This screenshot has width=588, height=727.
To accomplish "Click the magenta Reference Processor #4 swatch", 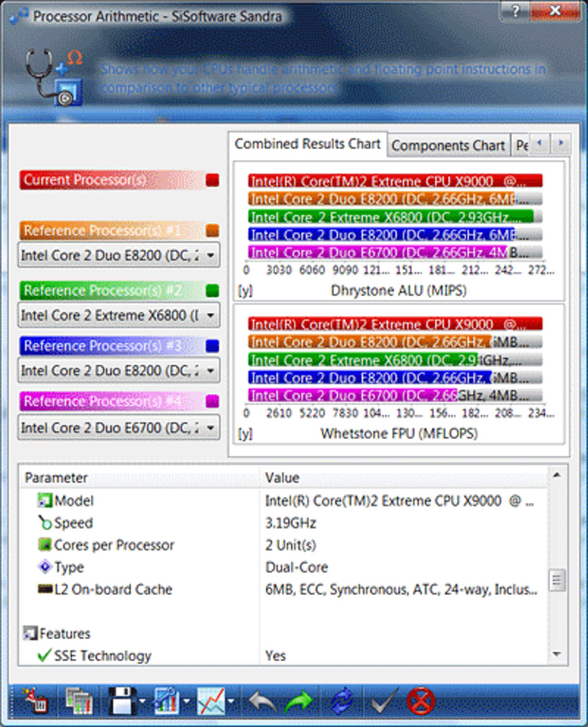I will coord(212,401).
